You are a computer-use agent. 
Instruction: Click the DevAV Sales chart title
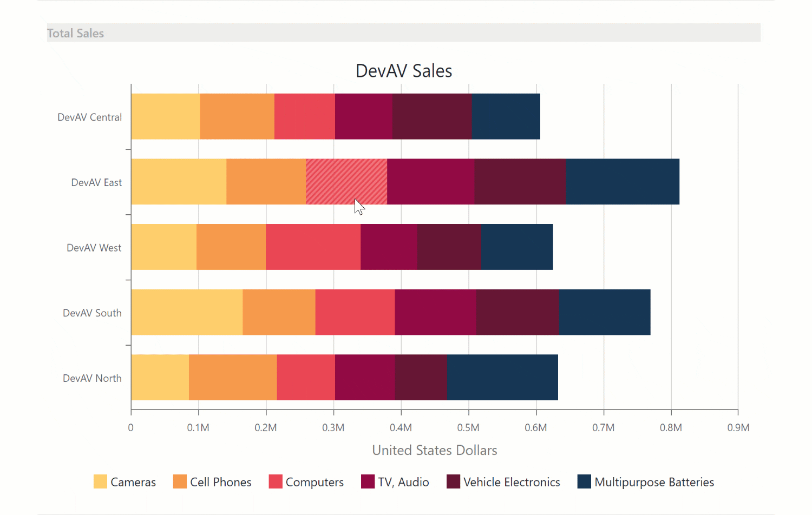click(x=404, y=71)
